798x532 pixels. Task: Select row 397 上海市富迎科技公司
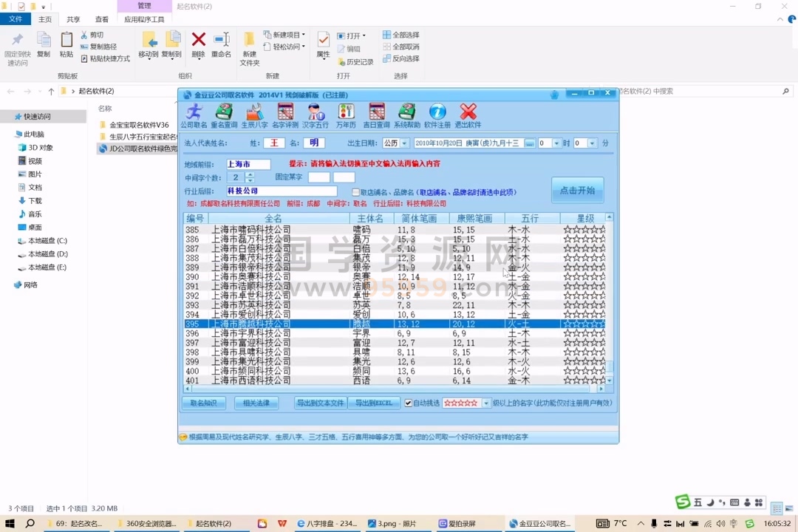pyautogui.click(x=395, y=343)
